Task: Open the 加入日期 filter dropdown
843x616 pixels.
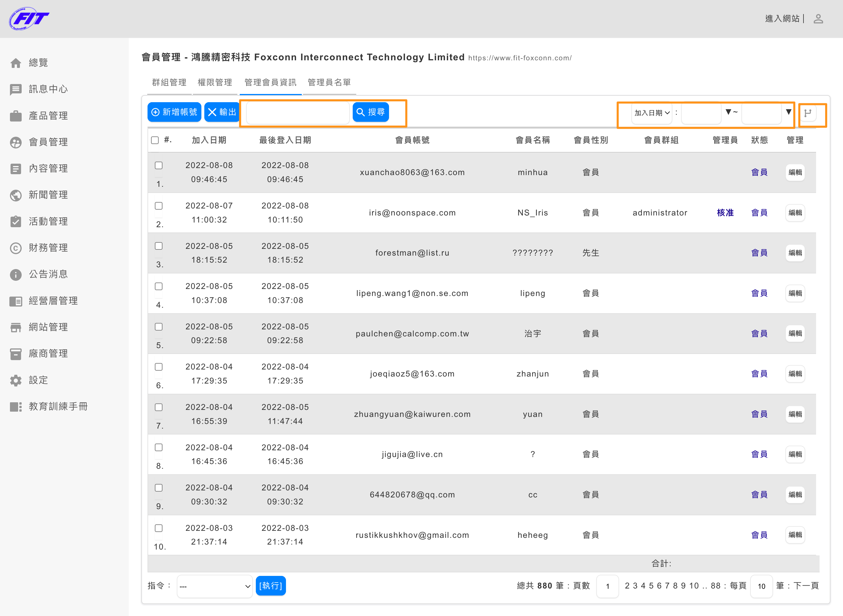Action: (652, 113)
